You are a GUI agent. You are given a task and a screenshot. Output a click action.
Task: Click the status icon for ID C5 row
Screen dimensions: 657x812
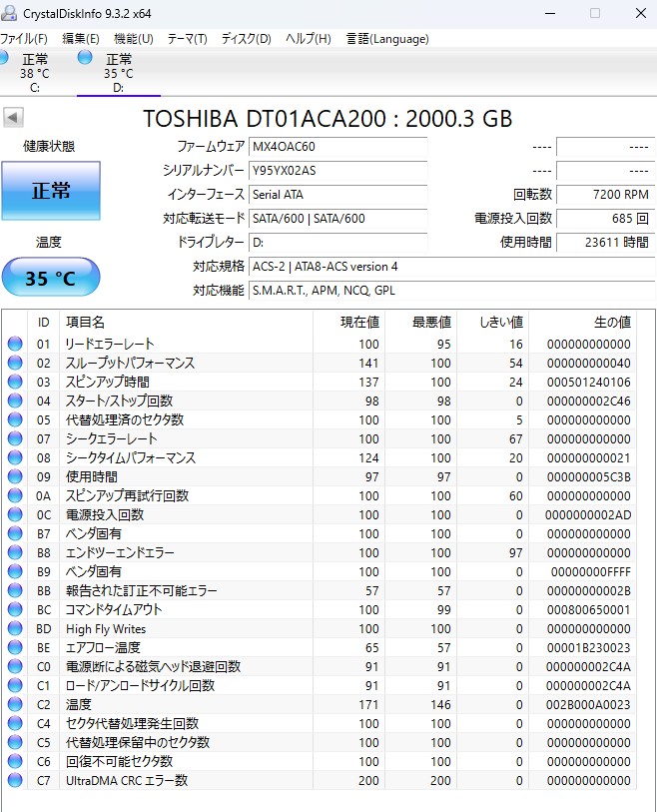(15, 742)
